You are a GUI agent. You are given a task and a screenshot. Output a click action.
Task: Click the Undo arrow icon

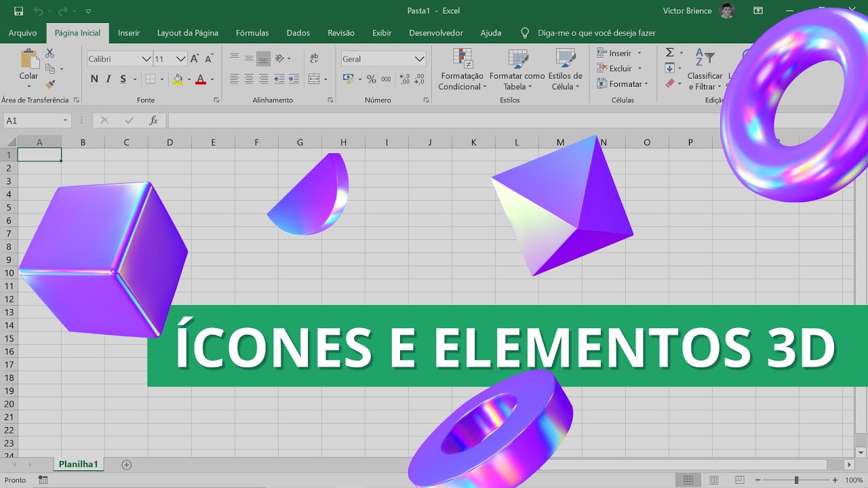(38, 11)
